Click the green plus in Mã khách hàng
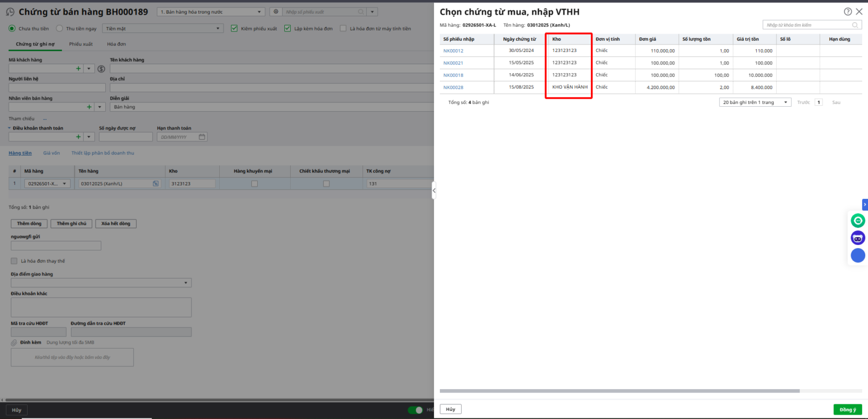The width and height of the screenshot is (868, 419). point(79,69)
